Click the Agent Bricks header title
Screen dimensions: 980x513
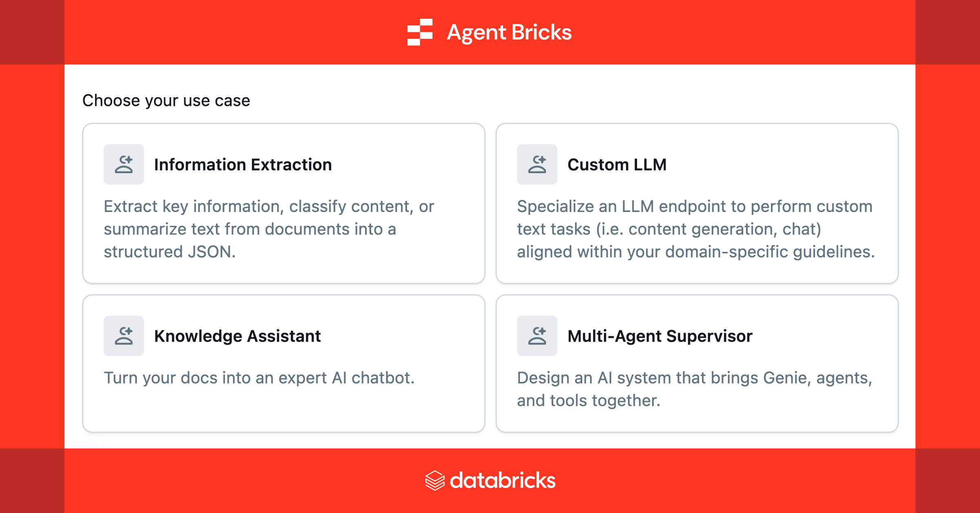point(509,32)
